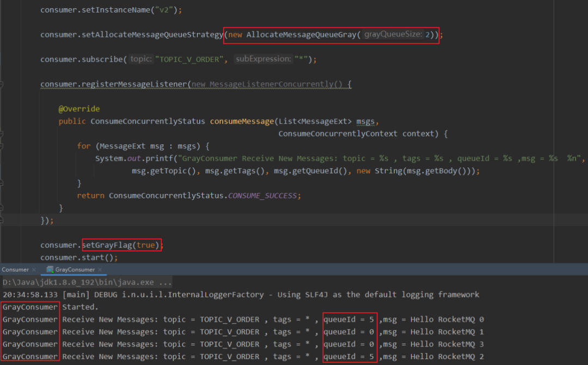Click the 'GrayConsumer Started.' console line
Viewport: 588px width, 365px height.
[50, 307]
